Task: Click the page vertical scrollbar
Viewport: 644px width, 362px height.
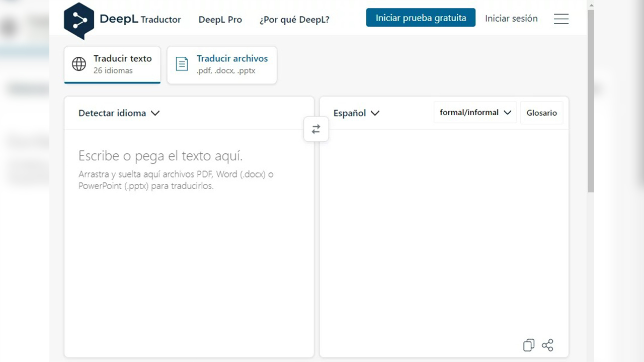Action: (591, 101)
